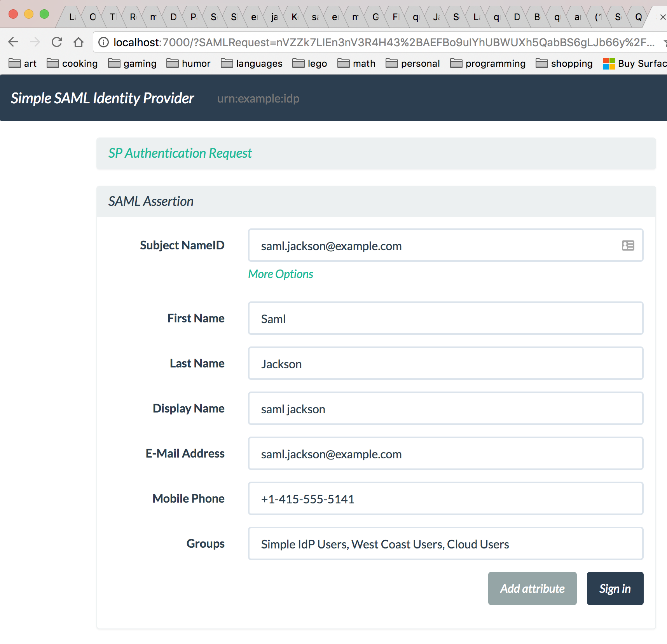The width and height of the screenshot is (667, 644).
Task: Open the Buy Surface bookmark
Action: 635,63
